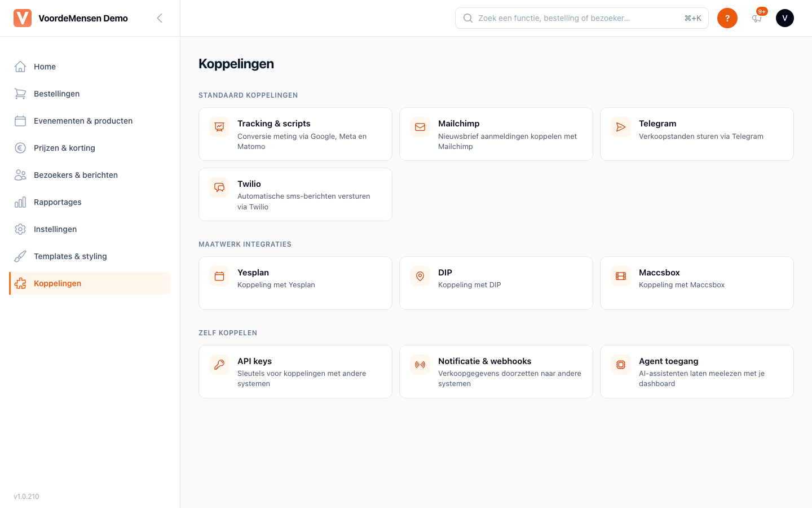Click the Telegram paper plane icon

click(621, 127)
